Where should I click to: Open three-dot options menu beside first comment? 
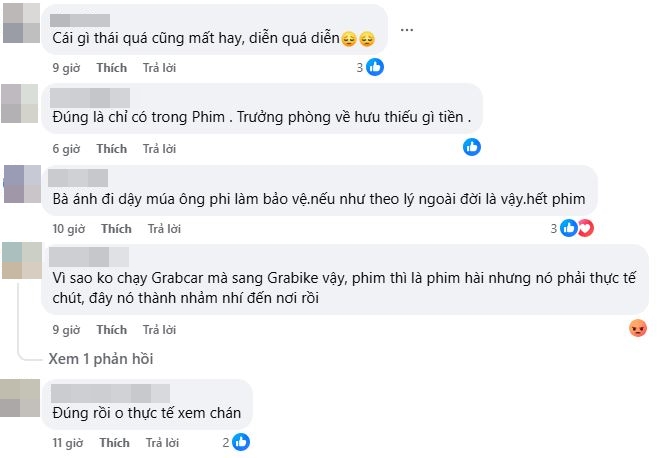406,30
